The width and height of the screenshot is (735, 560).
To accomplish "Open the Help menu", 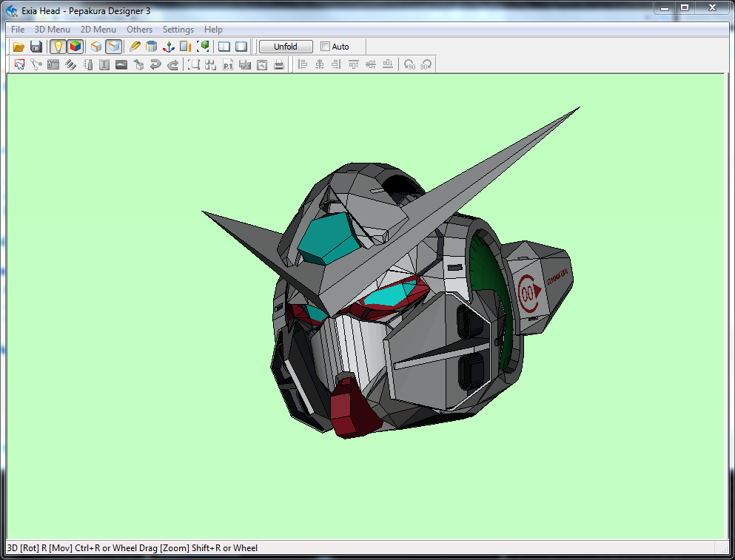I will [213, 30].
